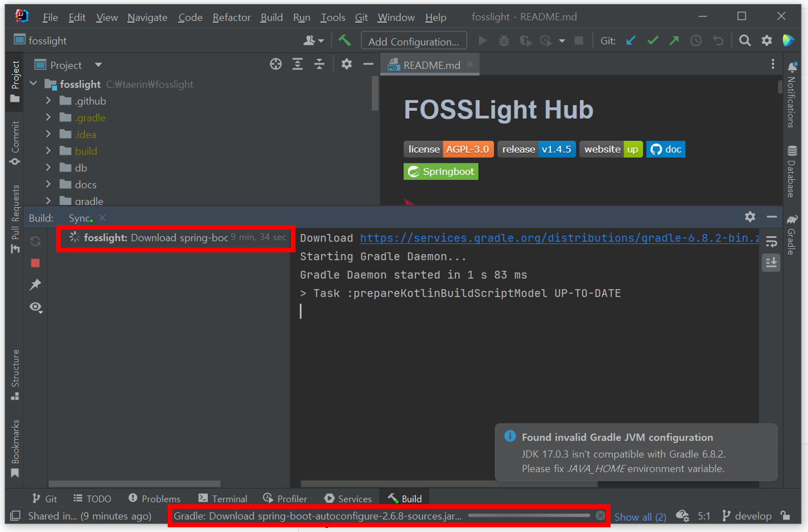Expand the docs folder
Image resolution: width=808 pixels, height=532 pixels.
(x=48, y=184)
